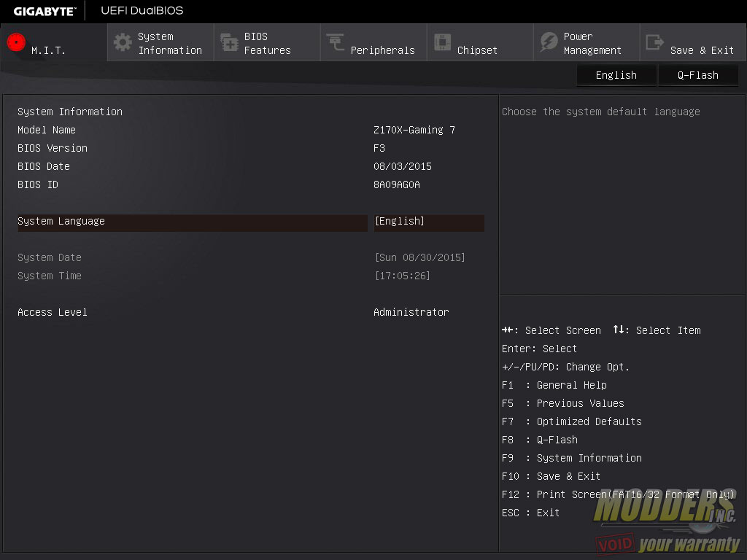Screen dimensions: 747x560
Task: Click the English language button
Action: click(x=616, y=75)
